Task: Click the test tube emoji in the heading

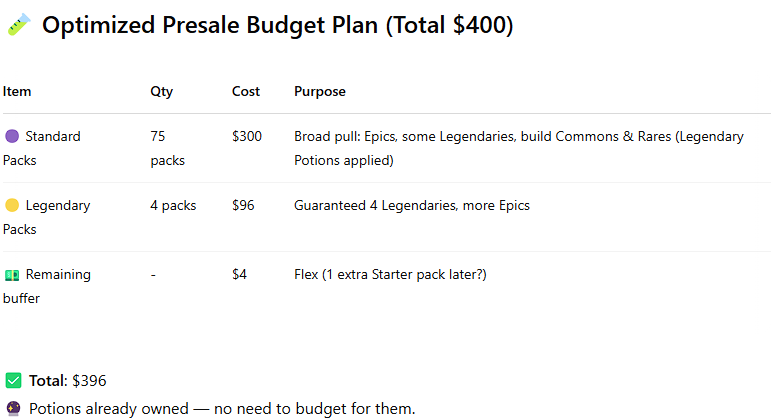Action: click(19, 24)
